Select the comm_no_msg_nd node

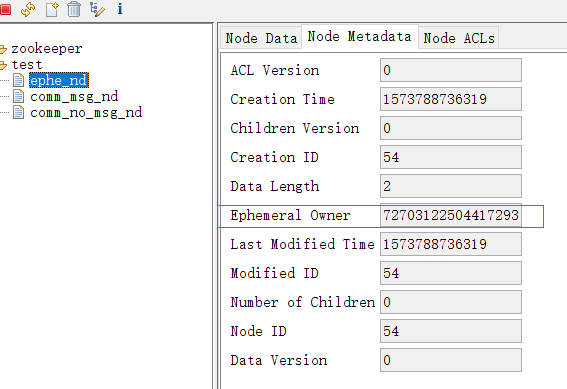pyautogui.click(x=86, y=112)
